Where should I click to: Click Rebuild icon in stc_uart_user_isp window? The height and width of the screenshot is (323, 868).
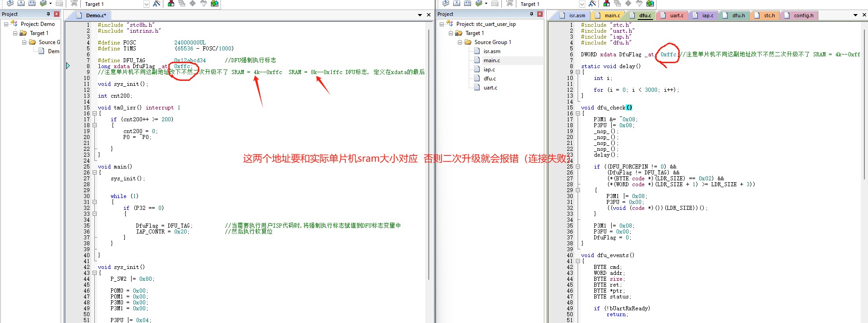point(467,3)
